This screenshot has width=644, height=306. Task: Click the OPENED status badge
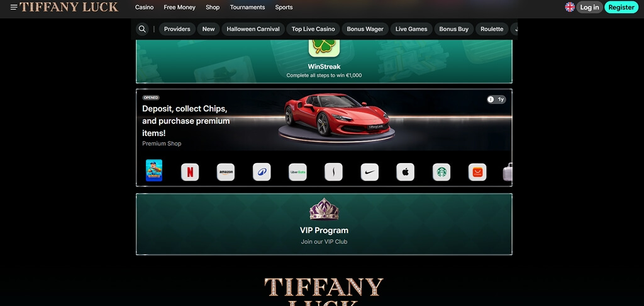(151, 98)
